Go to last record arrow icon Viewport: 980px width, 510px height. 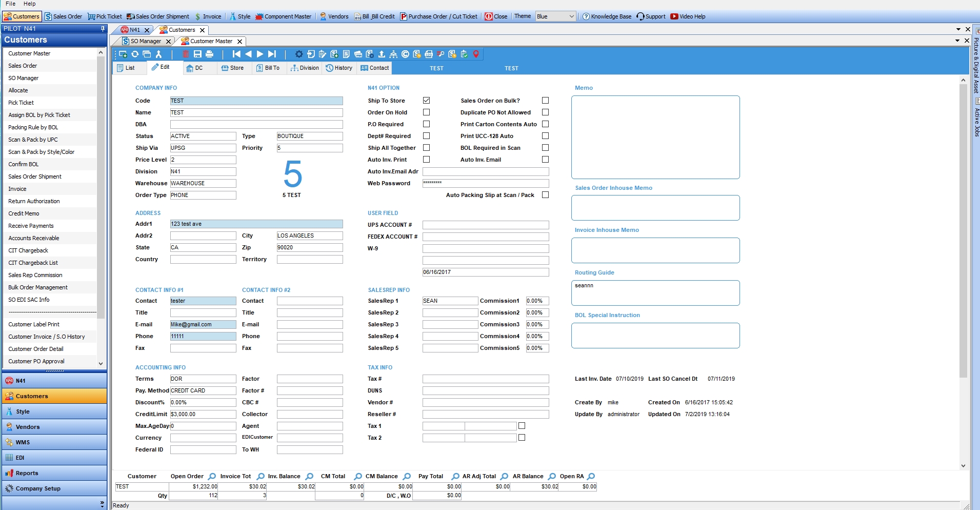[272, 54]
